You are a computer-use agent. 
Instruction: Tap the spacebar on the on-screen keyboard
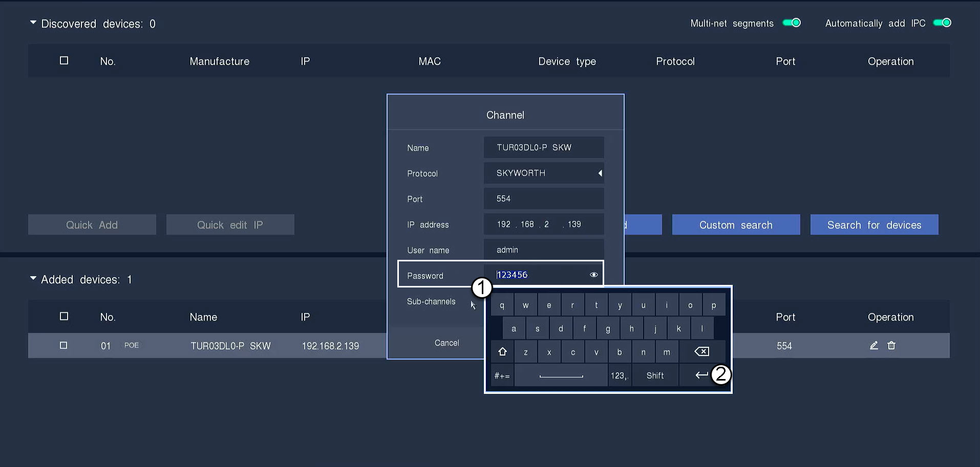(561, 375)
